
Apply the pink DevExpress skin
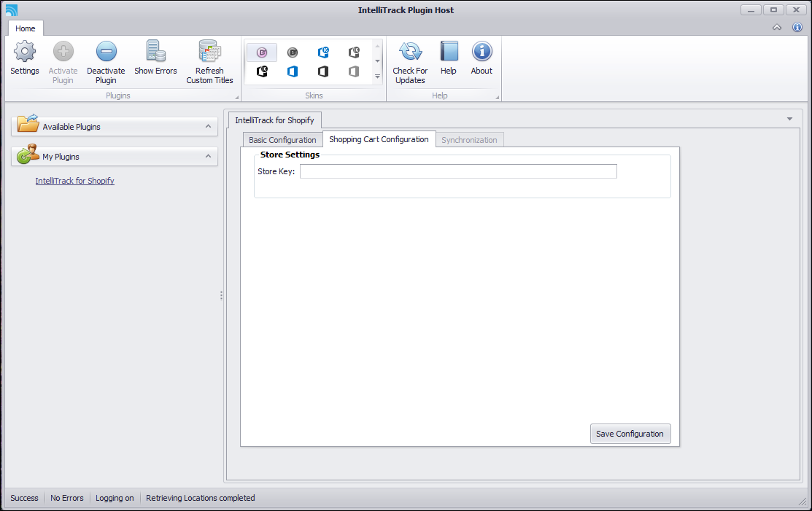(262, 52)
